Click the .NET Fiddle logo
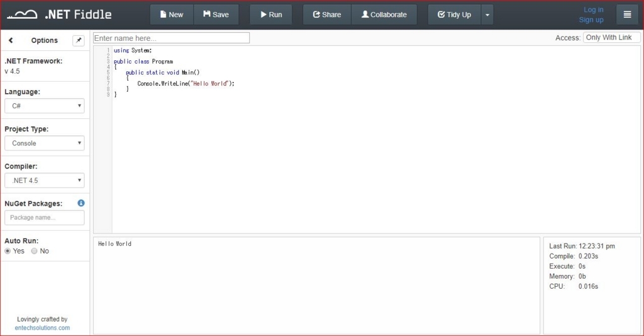 click(60, 14)
